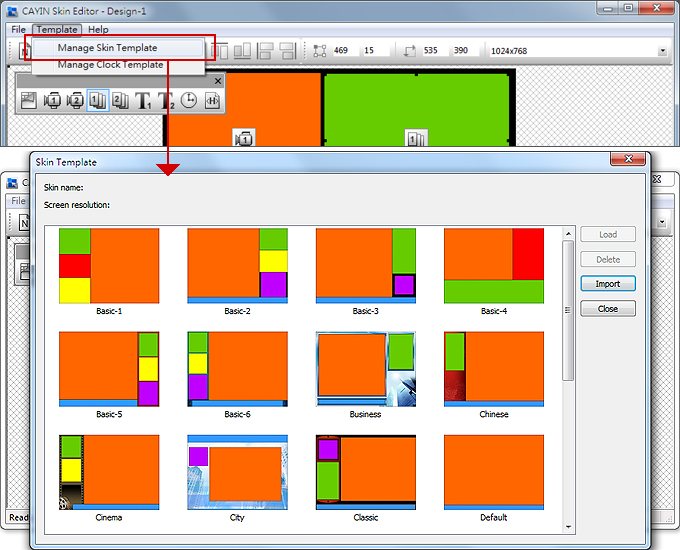Click the Import button
The image size is (680, 550).
point(607,284)
